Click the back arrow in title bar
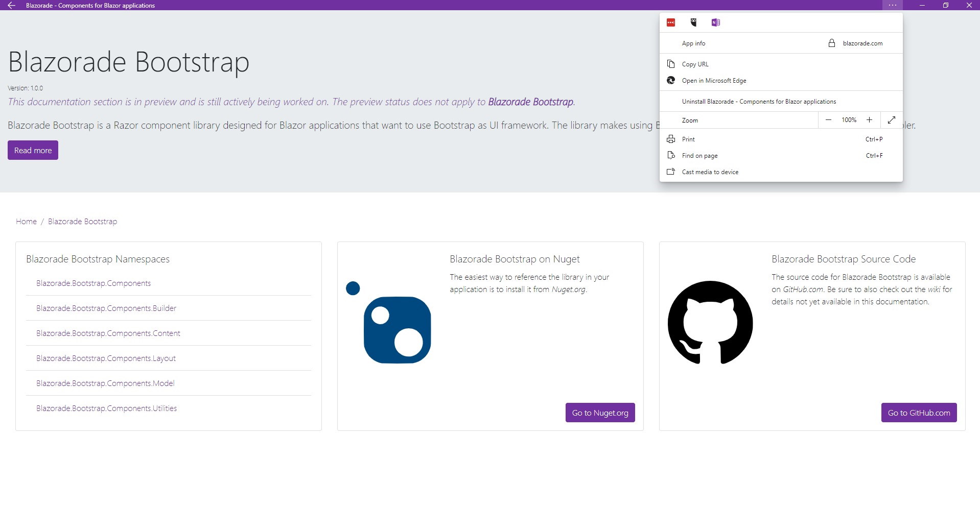980x531 pixels. [11, 5]
